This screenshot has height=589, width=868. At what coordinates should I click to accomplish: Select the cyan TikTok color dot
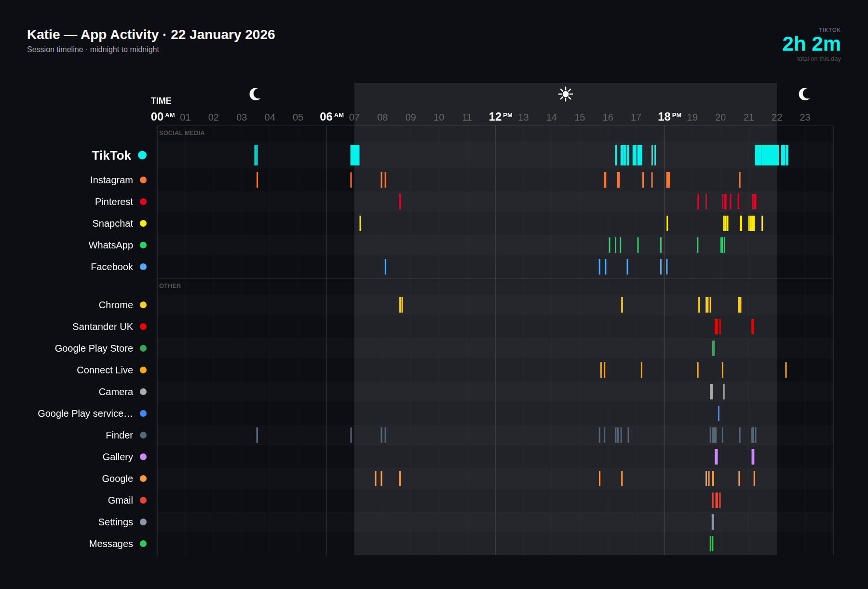coord(142,155)
